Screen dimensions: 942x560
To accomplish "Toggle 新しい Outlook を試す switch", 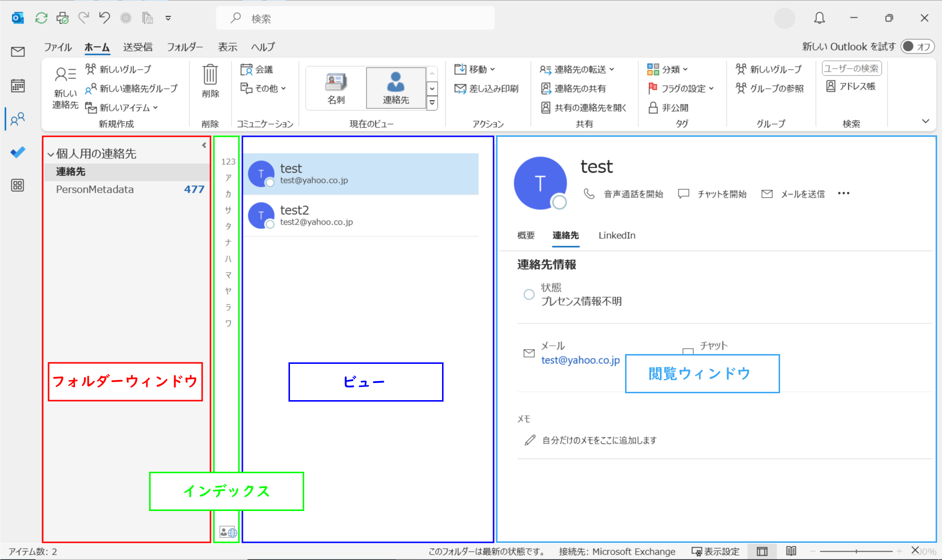I will [x=917, y=46].
